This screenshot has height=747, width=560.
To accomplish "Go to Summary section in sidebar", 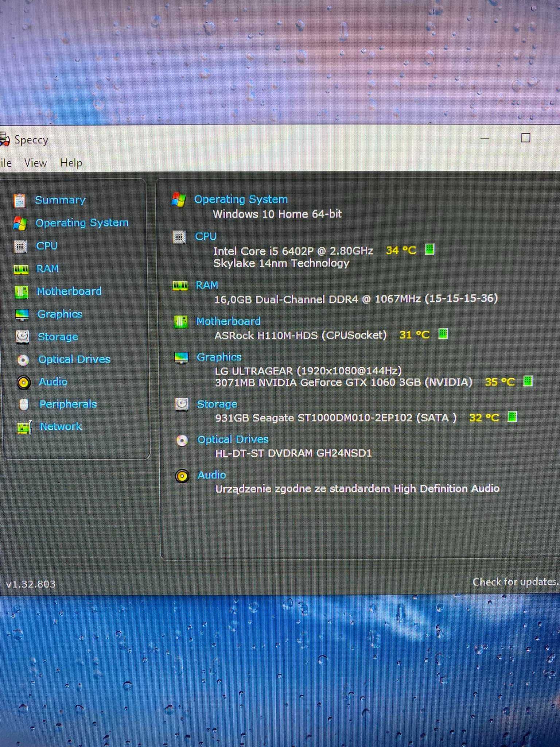I will [60, 200].
